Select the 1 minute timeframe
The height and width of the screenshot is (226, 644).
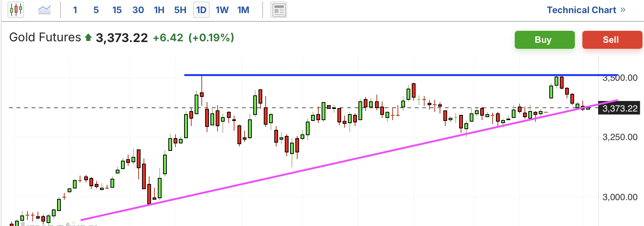coord(75,10)
